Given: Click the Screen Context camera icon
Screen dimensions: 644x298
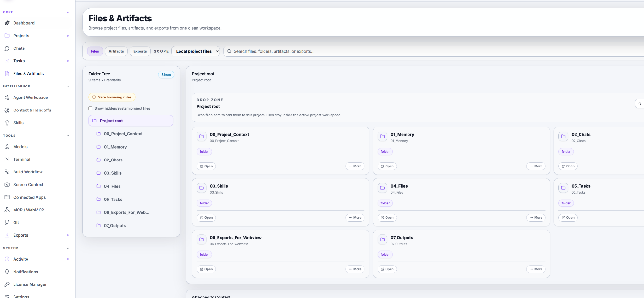Looking at the screenshot, I should pyautogui.click(x=7, y=184).
